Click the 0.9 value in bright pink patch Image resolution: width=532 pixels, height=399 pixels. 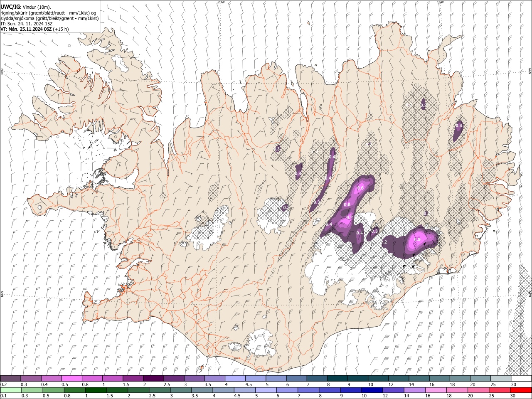[418, 240]
